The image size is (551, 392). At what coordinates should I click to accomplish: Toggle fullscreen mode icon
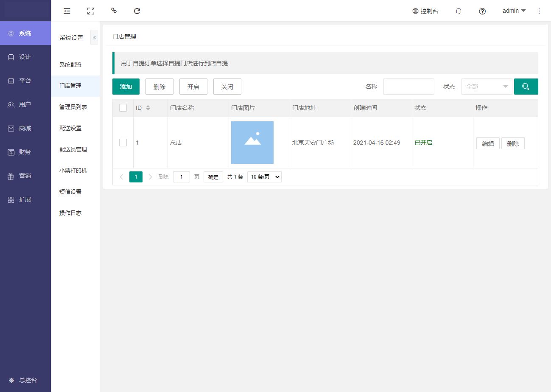coord(90,11)
